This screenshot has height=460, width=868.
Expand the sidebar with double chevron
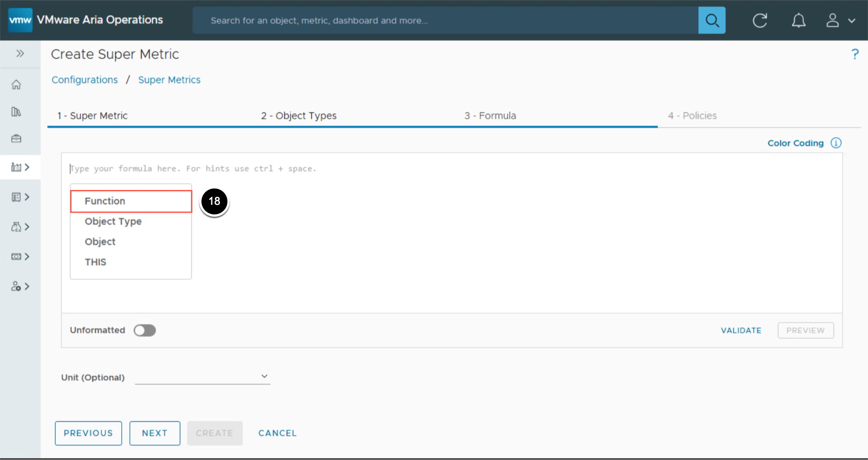(x=20, y=53)
